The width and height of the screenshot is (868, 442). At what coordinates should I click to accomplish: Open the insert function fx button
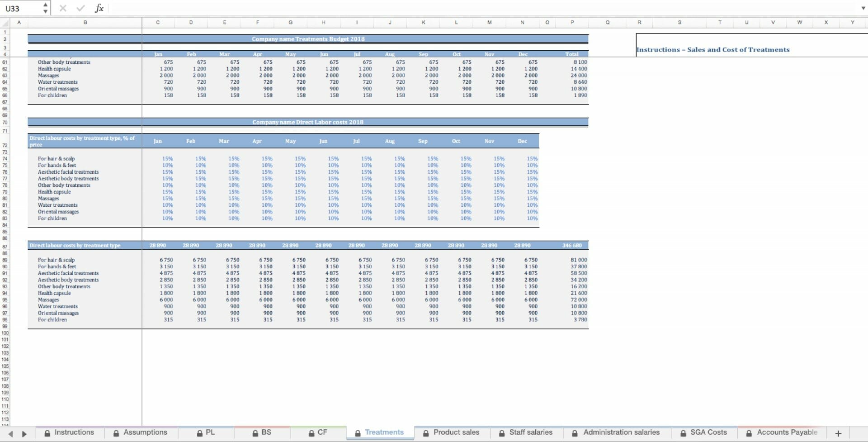[99, 8]
